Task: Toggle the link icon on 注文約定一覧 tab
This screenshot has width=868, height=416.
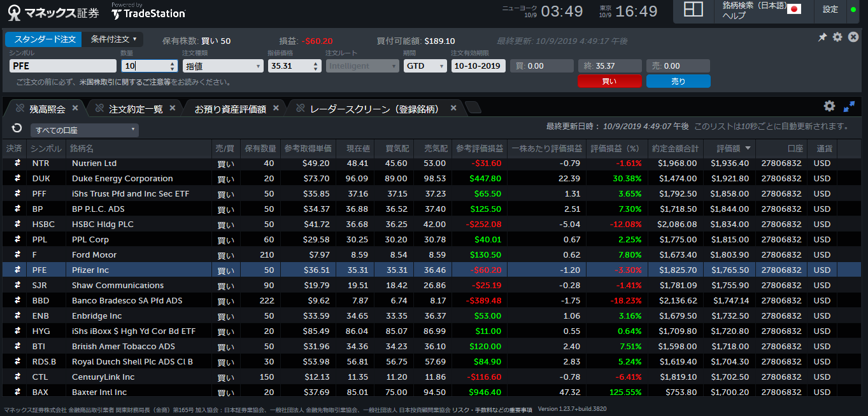Action: tap(99, 108)
